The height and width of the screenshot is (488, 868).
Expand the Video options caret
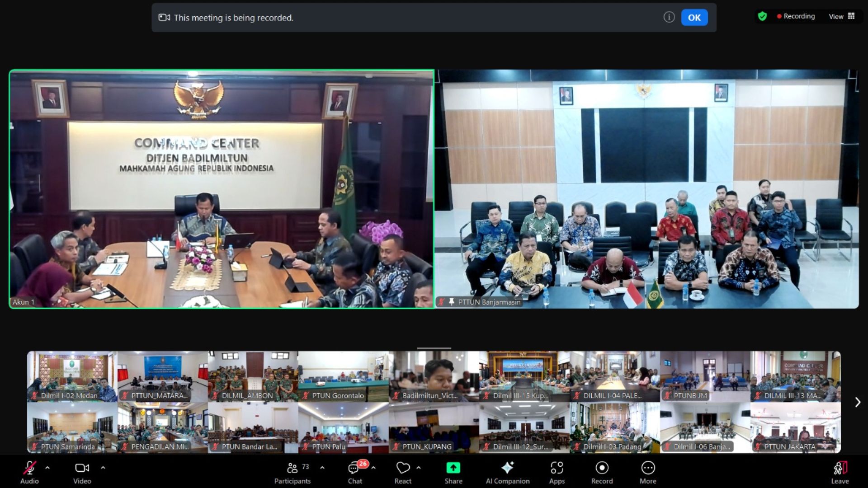(103, 468)
